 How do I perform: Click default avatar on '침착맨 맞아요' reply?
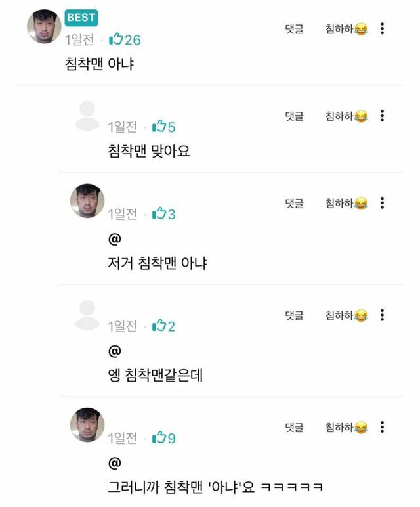pos(87,116)
